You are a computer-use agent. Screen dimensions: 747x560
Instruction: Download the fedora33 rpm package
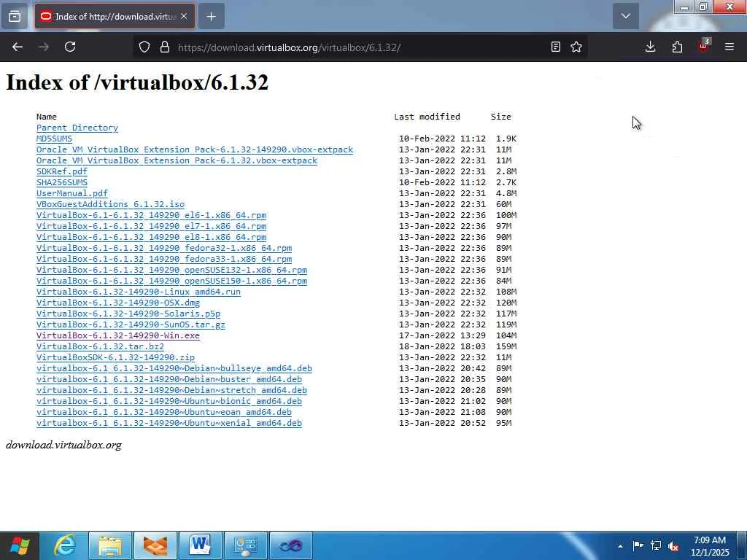164,259
